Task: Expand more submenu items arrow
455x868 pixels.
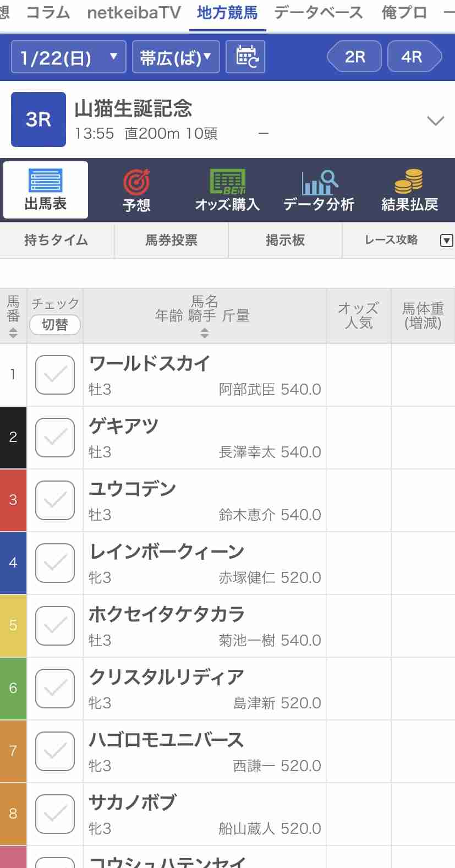Action: [x=447, y=241]
